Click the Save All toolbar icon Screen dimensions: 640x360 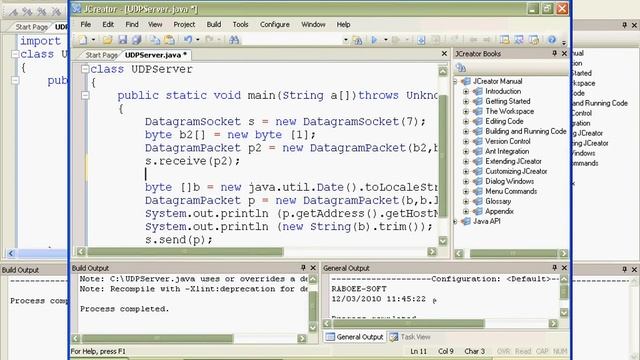pyautogui.click(x=137, y=40)
